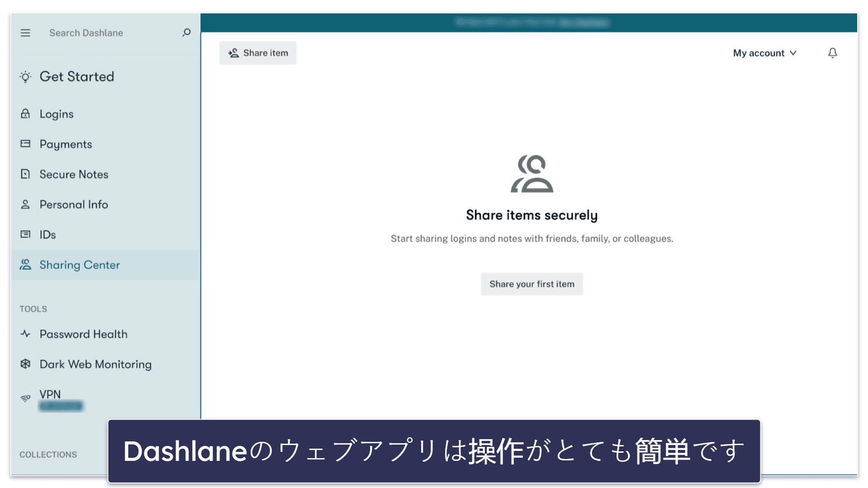This screenshot has width=868, height=488.
Task: Open the VPN tool
Action: coord(50,394)
